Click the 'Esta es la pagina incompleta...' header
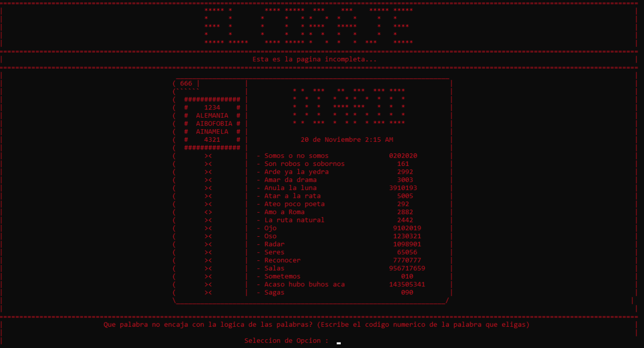Viewport: 644px width, 348px height. (314, 59)
